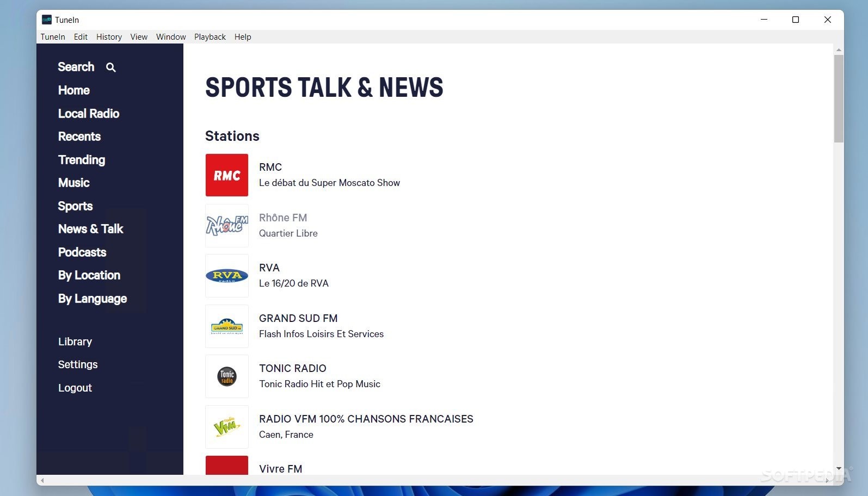Select RADIO VFM 100% CHANSONS FRANCAISES title
The height and width of the screenshot is (496, 868).
click(x=366, y=419)
